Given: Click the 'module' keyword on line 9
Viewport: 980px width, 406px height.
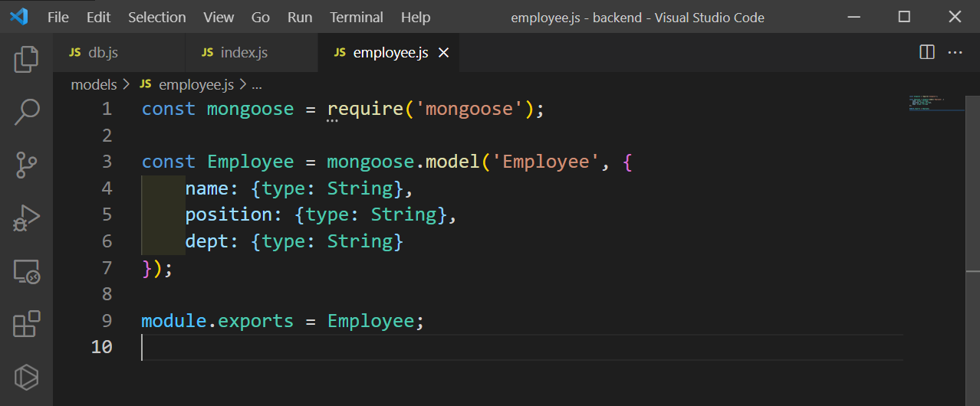Looking at the screenshot, I should point(174,320).
